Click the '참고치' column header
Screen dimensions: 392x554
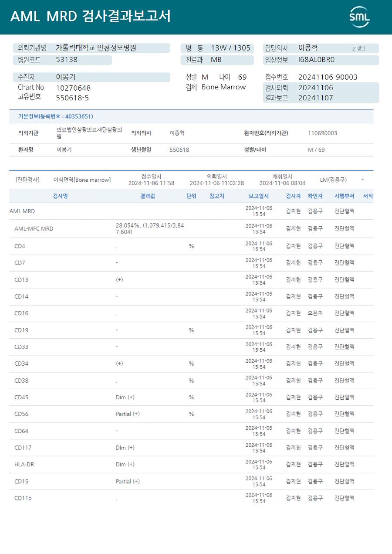click(x=217, y=196)
